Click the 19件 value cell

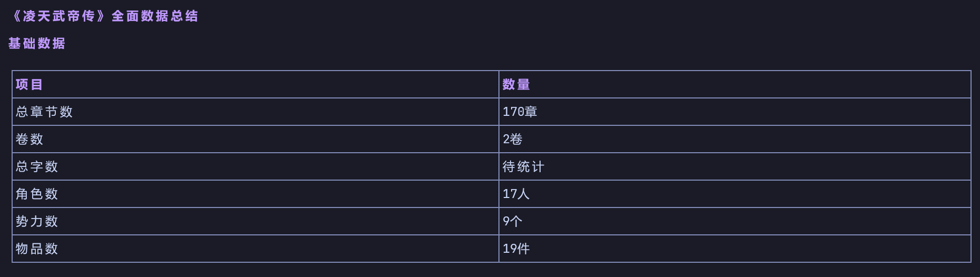point(516,249)
